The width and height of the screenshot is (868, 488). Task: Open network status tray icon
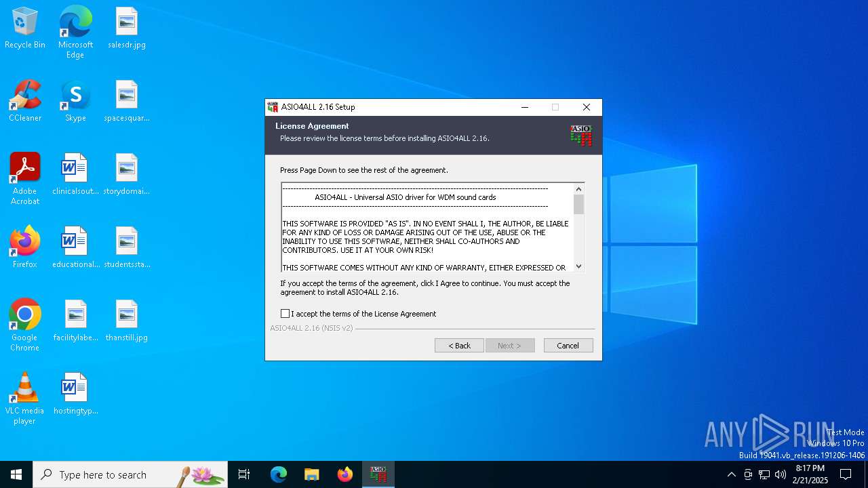click(764, 474)
